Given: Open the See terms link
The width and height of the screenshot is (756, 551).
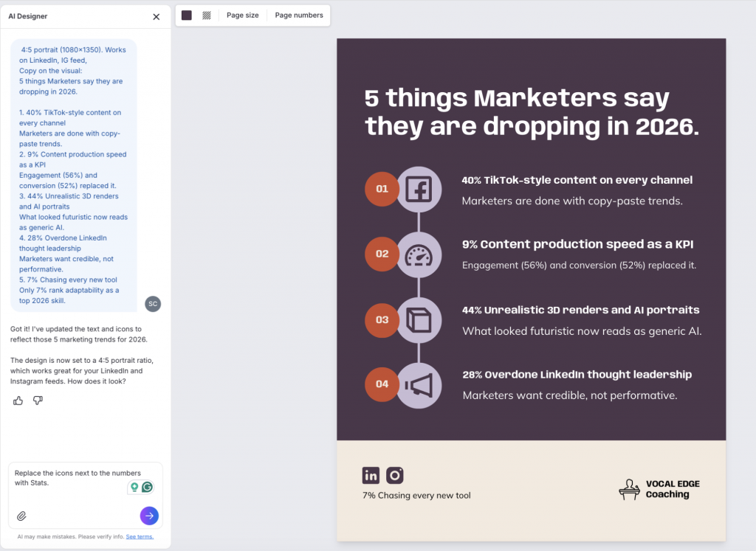Looking at the screenshot, I should [x=140, y=536].
